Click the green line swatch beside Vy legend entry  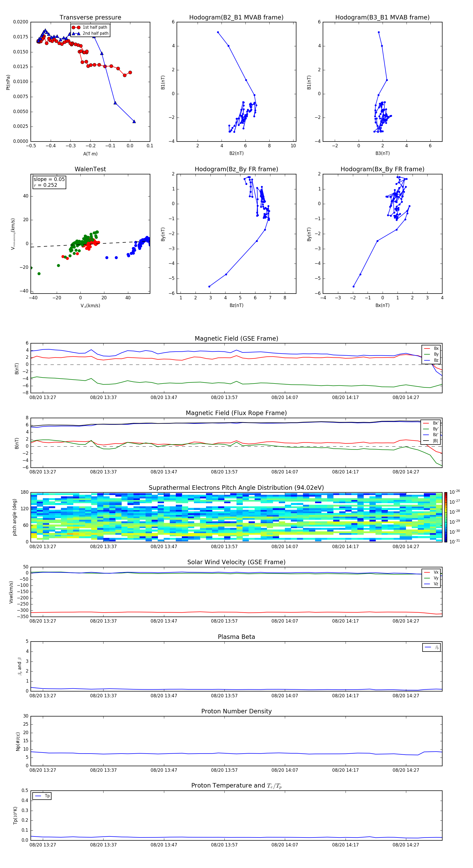click(427, 578)
